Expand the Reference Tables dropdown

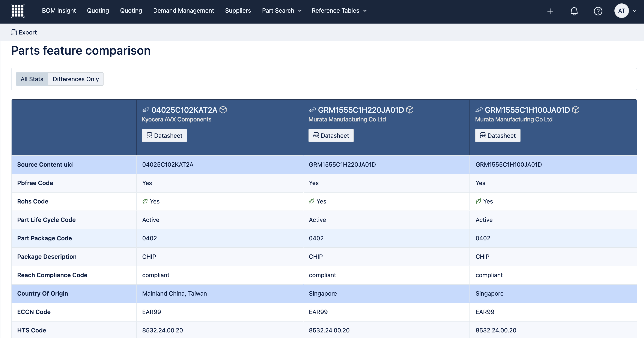click(339, 10)
